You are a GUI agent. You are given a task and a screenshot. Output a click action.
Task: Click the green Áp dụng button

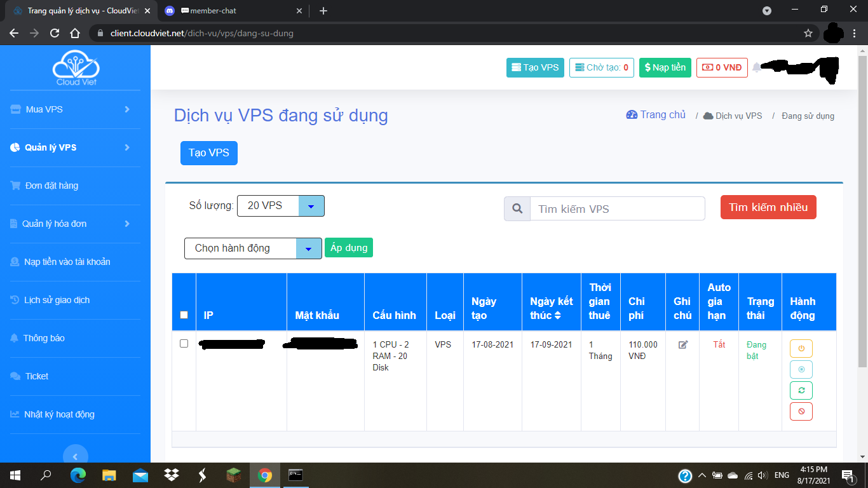coord(349,248)
